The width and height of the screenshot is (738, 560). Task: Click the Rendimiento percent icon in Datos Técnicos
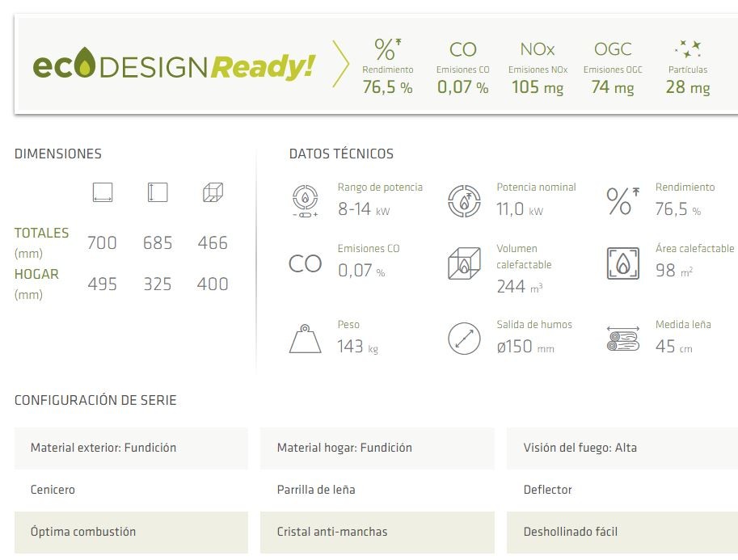[623, 201]
